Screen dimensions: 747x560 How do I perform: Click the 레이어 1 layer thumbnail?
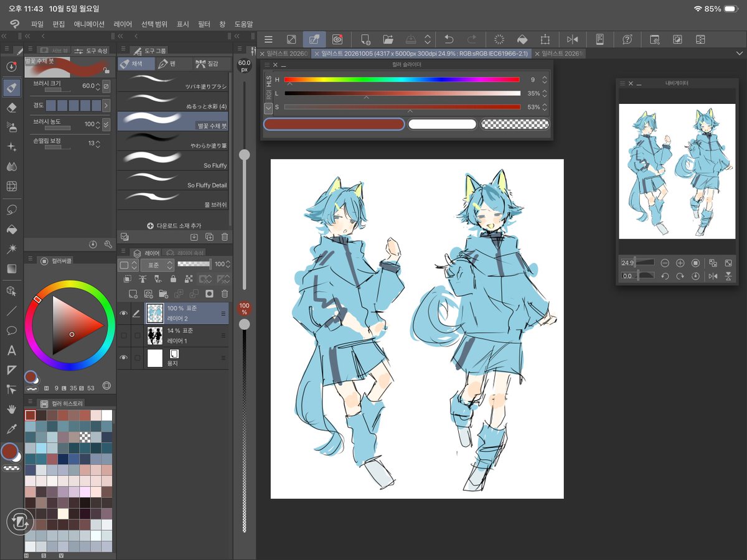pos(154,336)
